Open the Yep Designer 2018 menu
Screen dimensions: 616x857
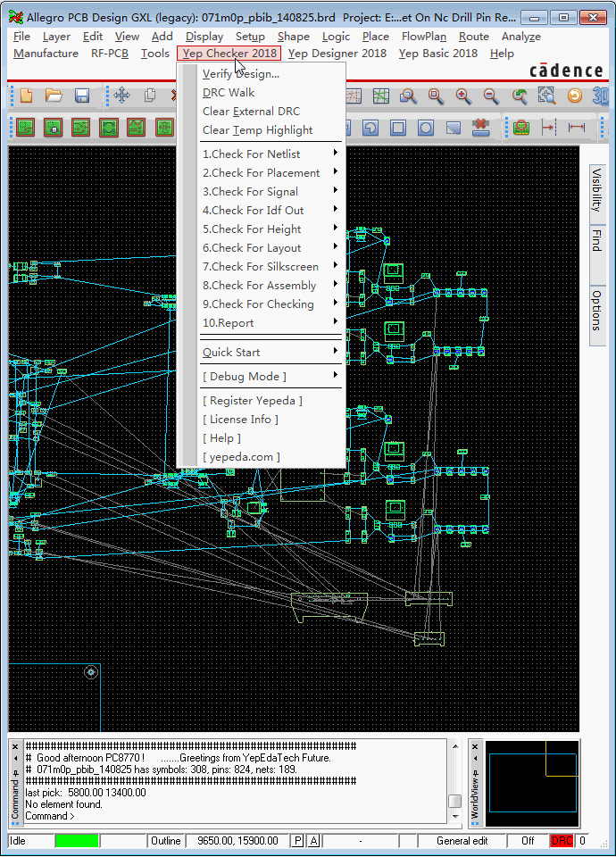(x=337, y=54)
